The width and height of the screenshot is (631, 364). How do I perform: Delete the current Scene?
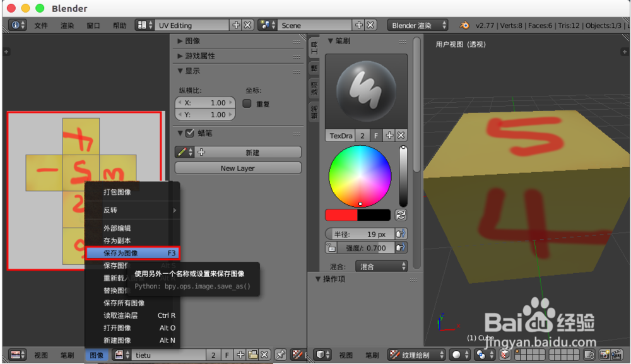coord(370,25)
